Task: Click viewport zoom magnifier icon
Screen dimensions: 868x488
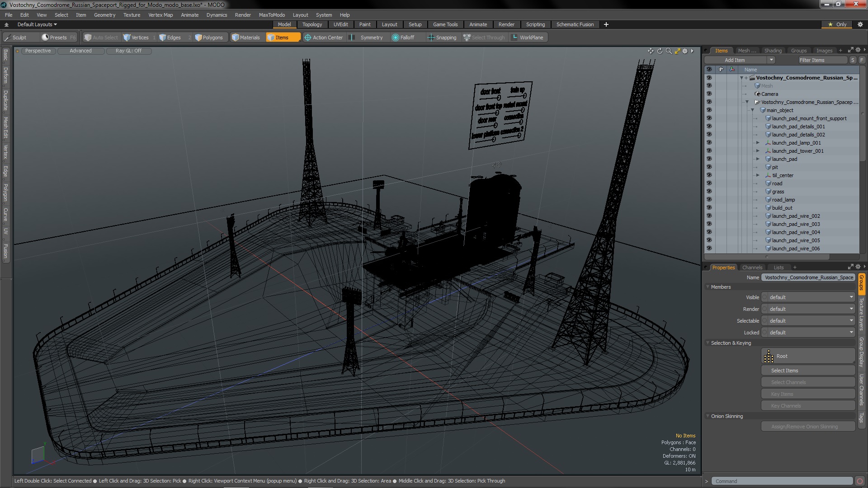Action: click(x=669, y=51)
